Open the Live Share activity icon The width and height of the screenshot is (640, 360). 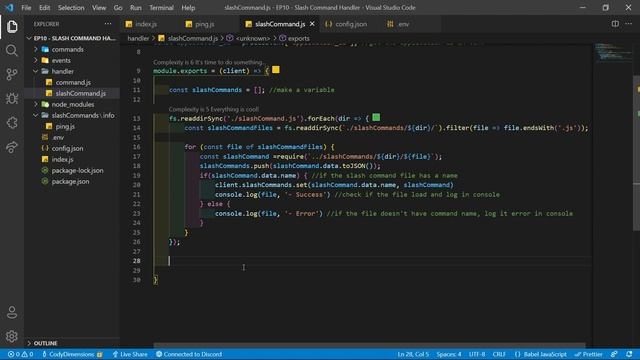click(12, 147)
